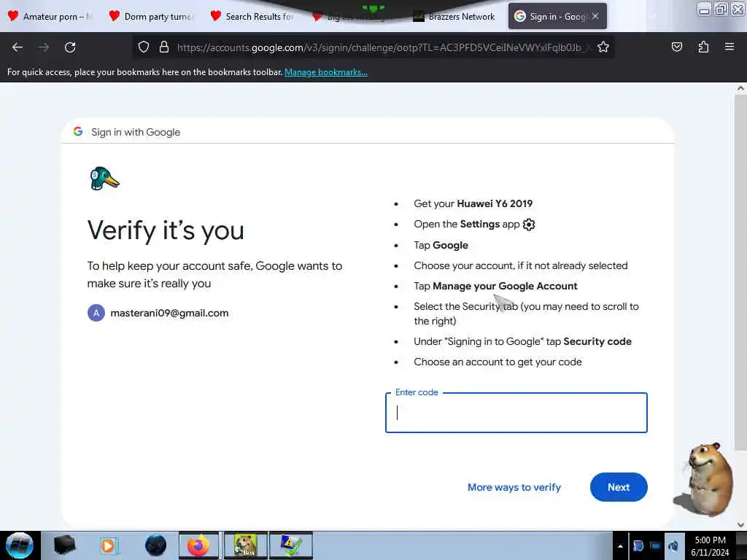747x560 pixels.
Task: Click the Settings app gear icon
Action: point(529,225)
